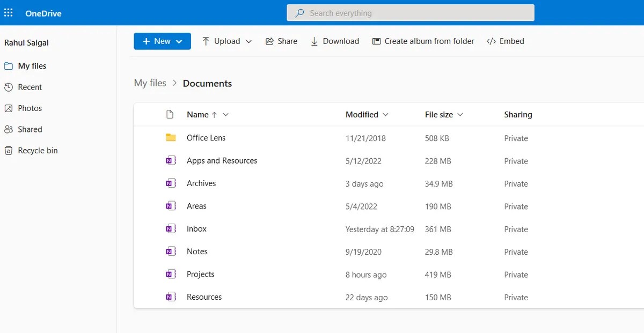Select the Projects notebook row
Viewport: 644px width, 333px height.
pyautogui.click(x=200, y=274)
